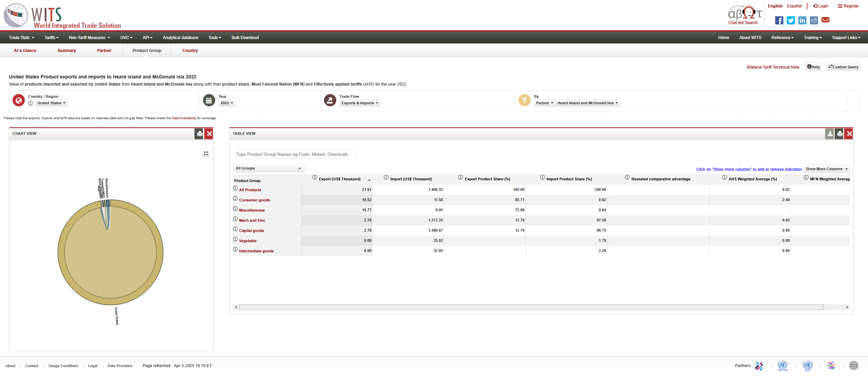The image size is (868, 379).
Task: Print the Chart View panel
Action: click(200, 134)
